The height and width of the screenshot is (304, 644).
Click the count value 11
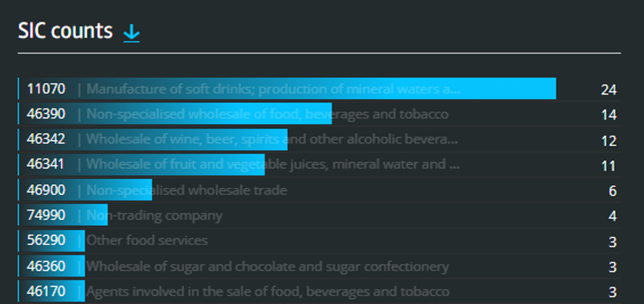click(609, 166)
